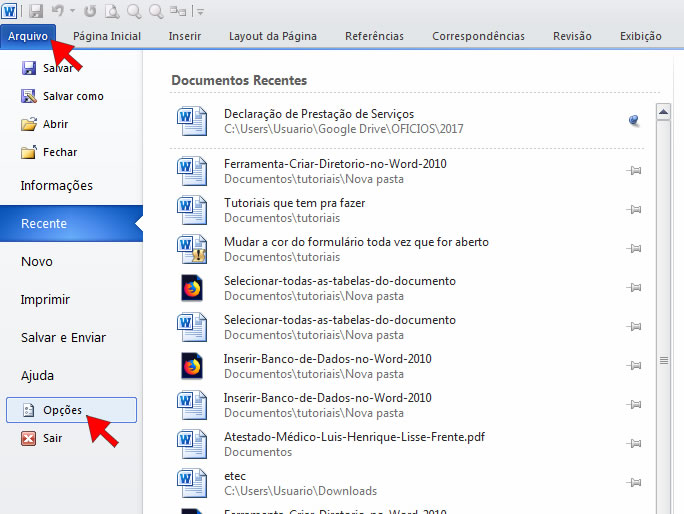
Task: Open Layout da Página tab
Action: coord(273,36)
